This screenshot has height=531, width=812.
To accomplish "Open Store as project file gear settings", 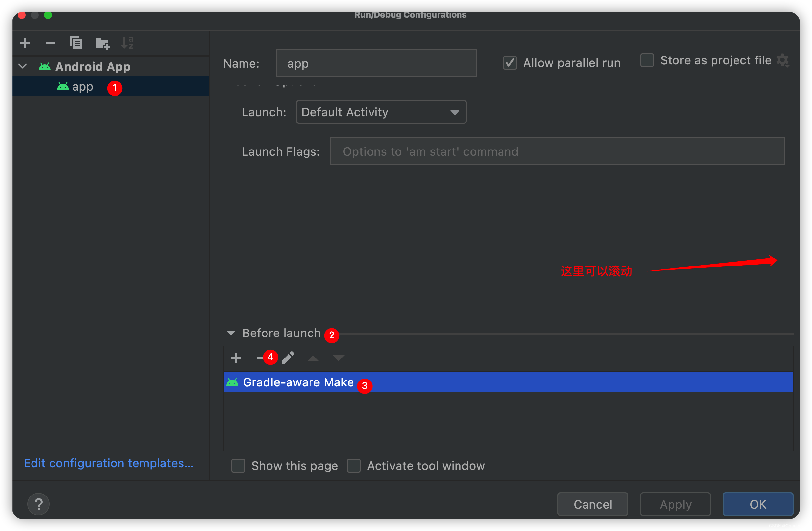I will point(783,60).
